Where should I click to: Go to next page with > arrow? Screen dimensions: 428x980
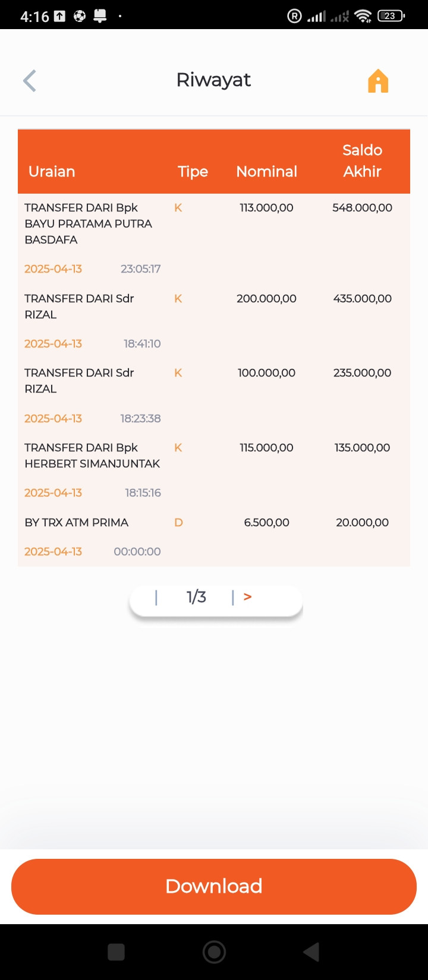(x=248, y=597)
